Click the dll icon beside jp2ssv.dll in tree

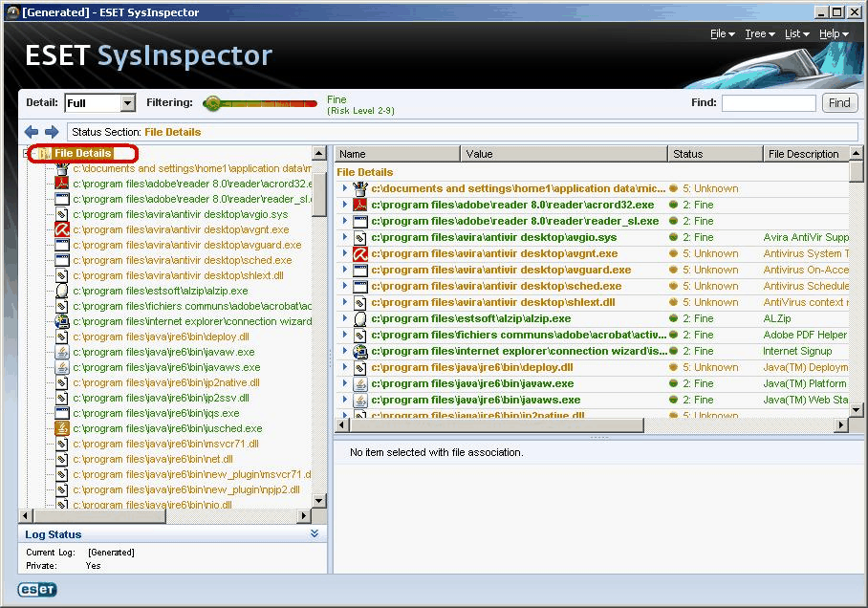click(62, 398)
